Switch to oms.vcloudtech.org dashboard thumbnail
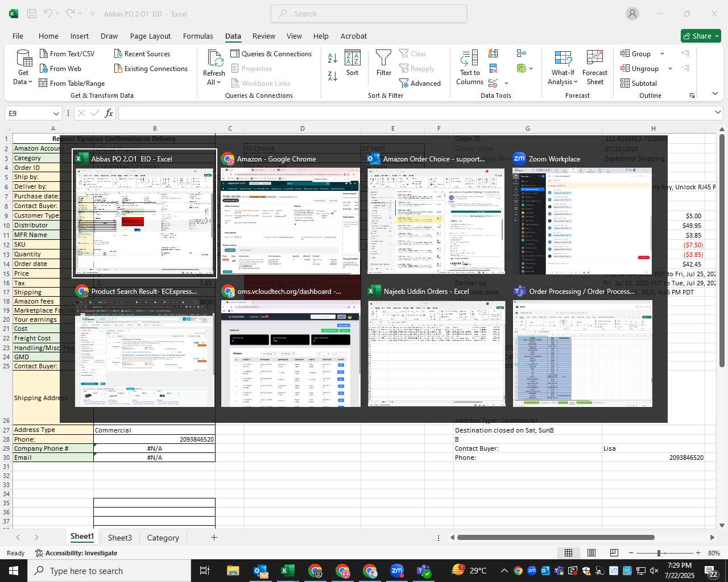Screen dimensions: 728x582 291,346
